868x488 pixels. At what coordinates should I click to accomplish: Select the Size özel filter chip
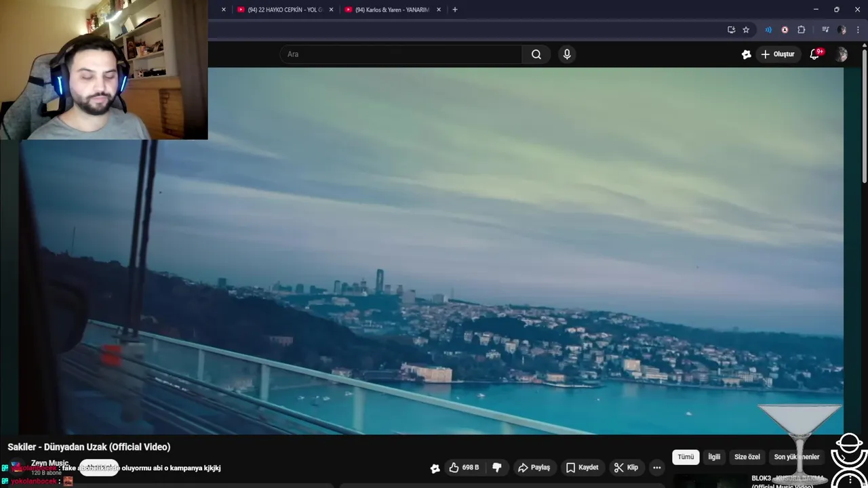click(747, 457)
